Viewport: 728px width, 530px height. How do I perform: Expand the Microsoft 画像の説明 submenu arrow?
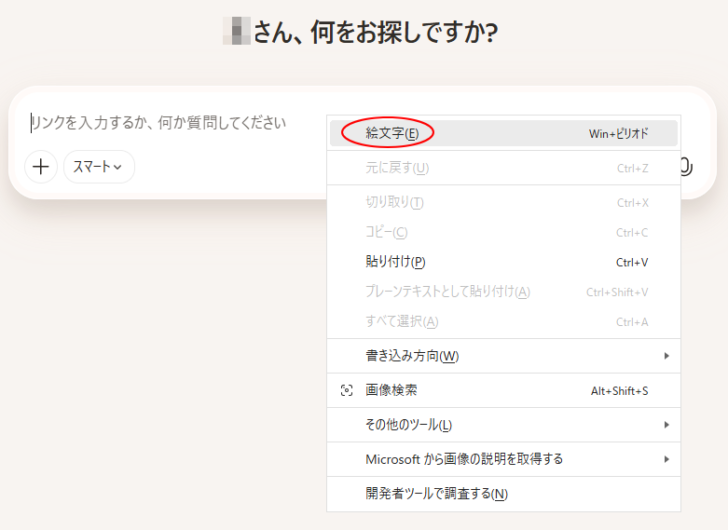pos(666,459)
